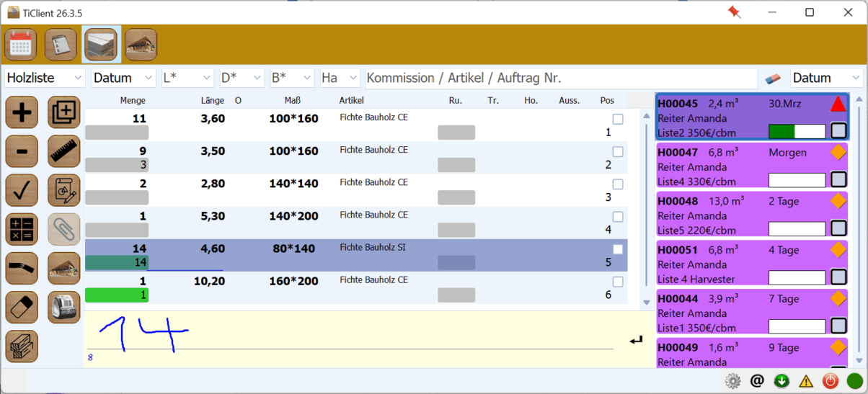Open the Holzliste dropdown

tap(45, 78)
